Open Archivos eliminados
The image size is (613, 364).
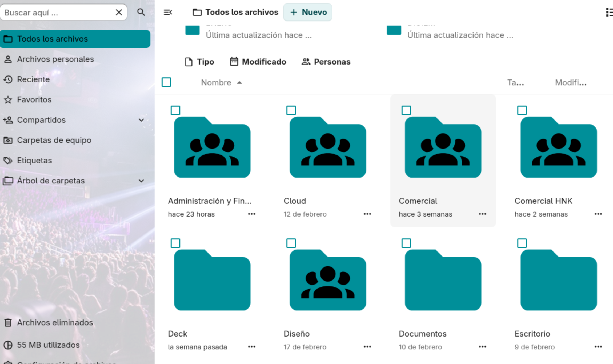(55, 322)
